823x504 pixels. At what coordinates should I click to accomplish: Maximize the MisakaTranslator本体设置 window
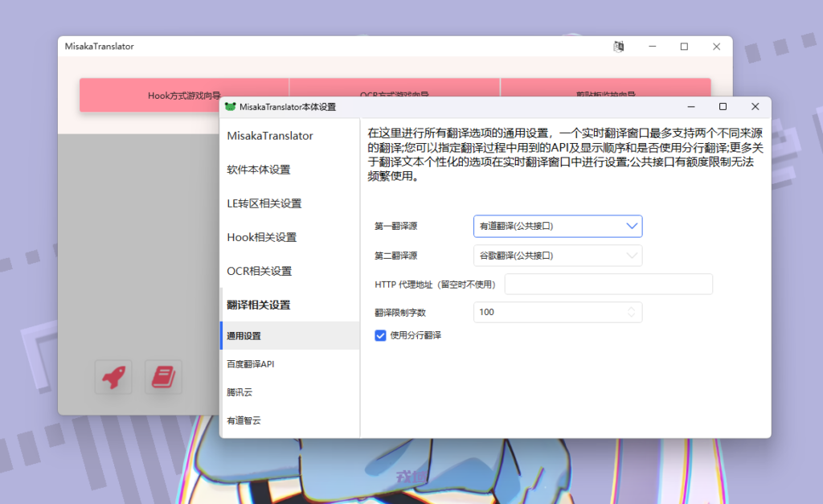click(x=723, y=107)
